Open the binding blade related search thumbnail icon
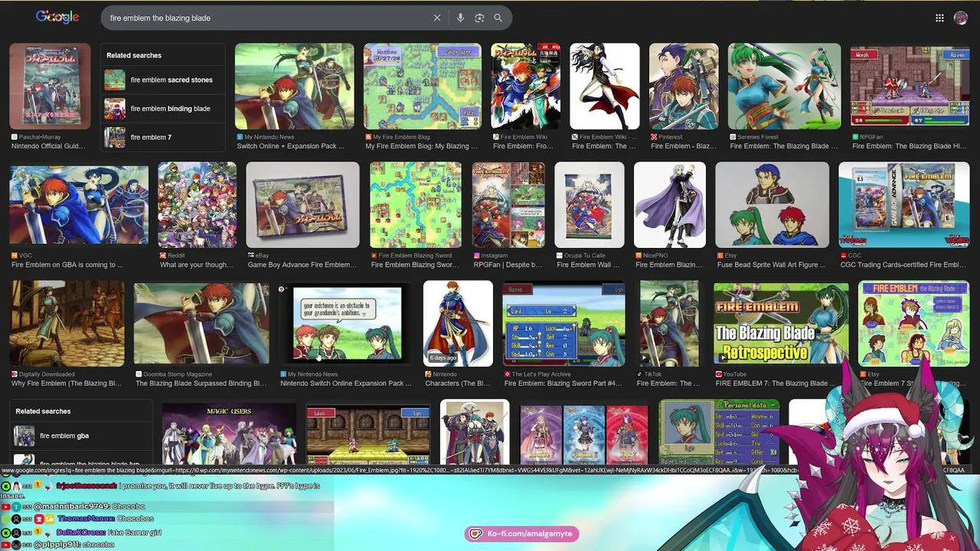980x551 pixels. pyautogui.click(x=115, y=109)
